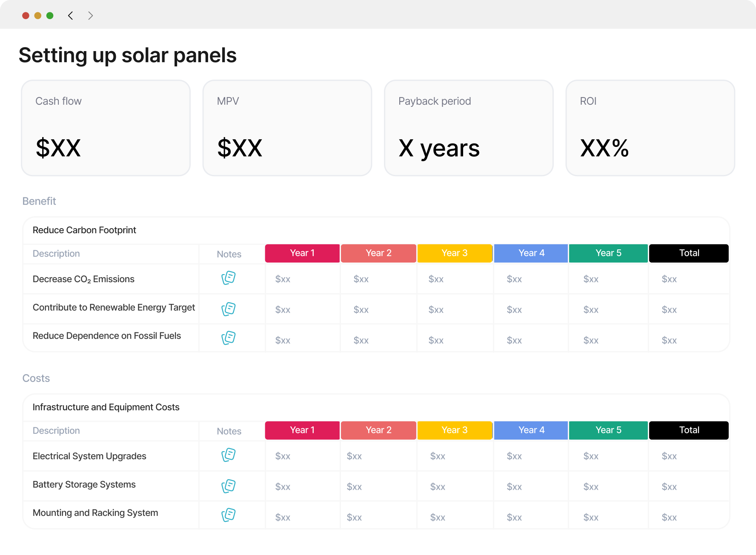Select the yellow Year 3 header in Costs table
Image resolution: width=756 pixels, height=555 pixels.
coord(455,430)
